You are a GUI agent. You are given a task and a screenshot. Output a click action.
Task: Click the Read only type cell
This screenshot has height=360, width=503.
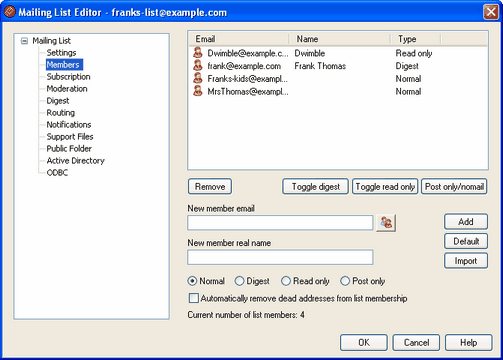(414, 53)
